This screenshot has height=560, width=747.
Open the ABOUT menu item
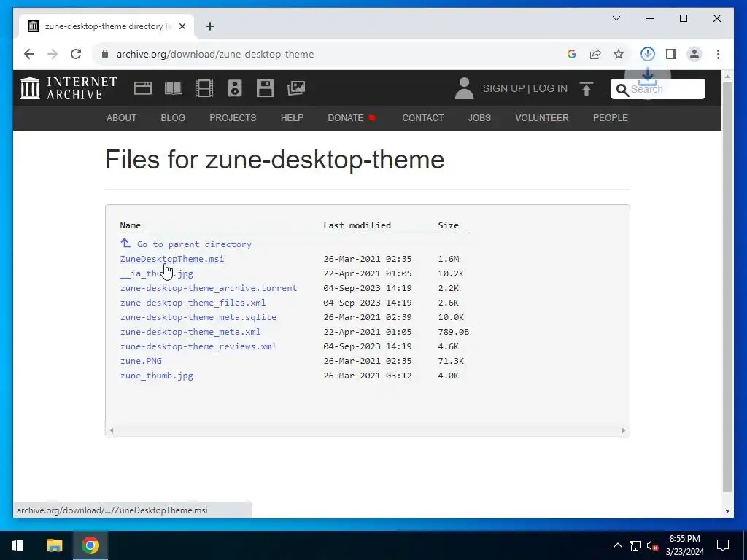pyautogui.click(x=122, y=117)
